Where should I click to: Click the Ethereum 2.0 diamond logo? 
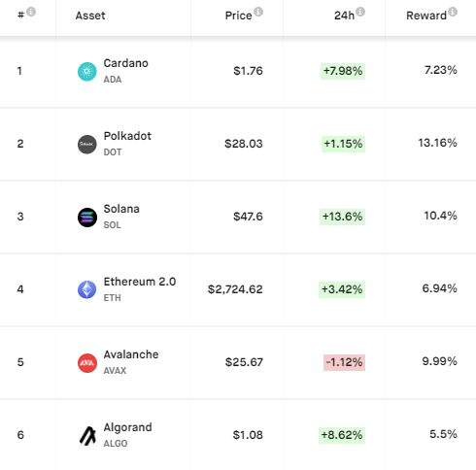pos(87,289)
